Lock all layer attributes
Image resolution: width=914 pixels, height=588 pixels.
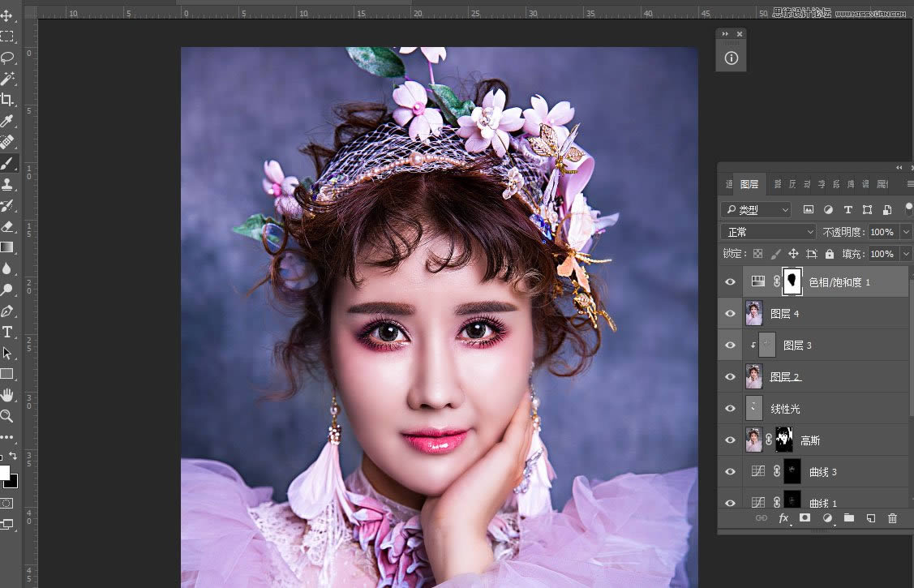830,254
